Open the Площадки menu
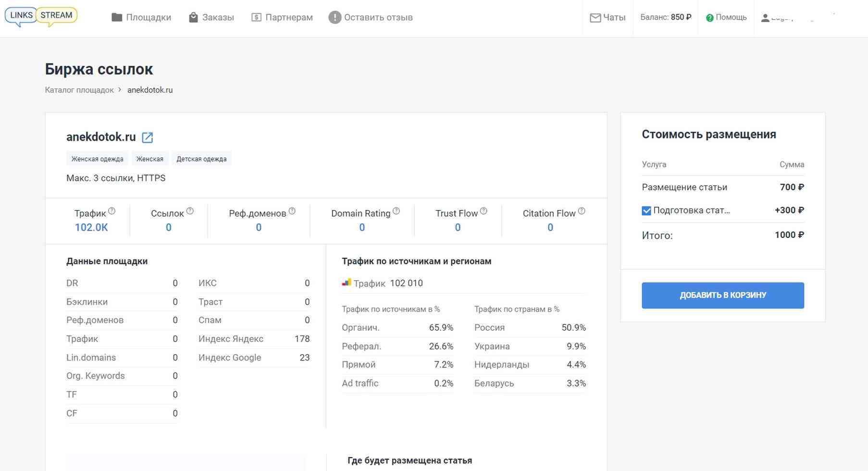868x471 pixels. click(x=141, y=18)
